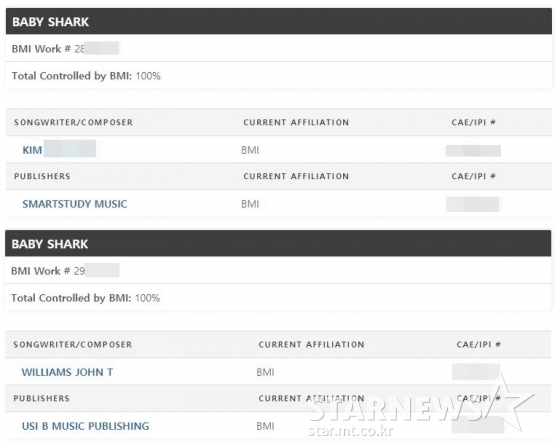Click BMI affiliation in the KIM row
560x445 pixels.
point(250,150)
